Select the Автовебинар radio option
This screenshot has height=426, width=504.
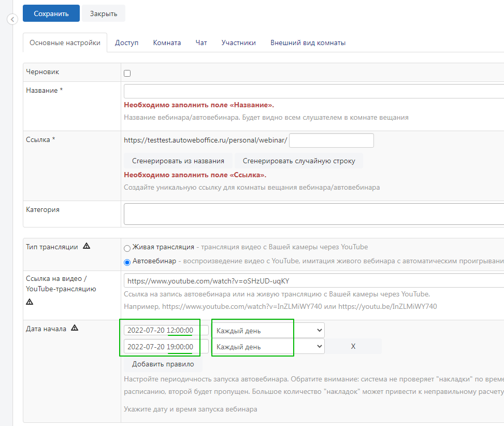[127, 262]
